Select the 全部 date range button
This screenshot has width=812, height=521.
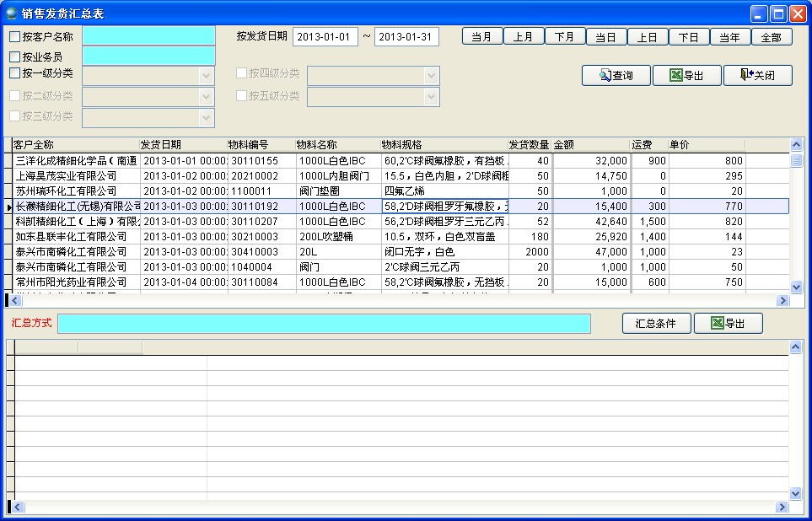(x=772, y=37)
